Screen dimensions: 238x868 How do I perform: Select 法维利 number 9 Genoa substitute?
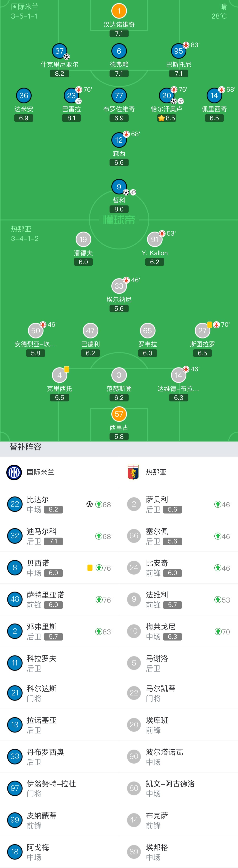[178, 600]
